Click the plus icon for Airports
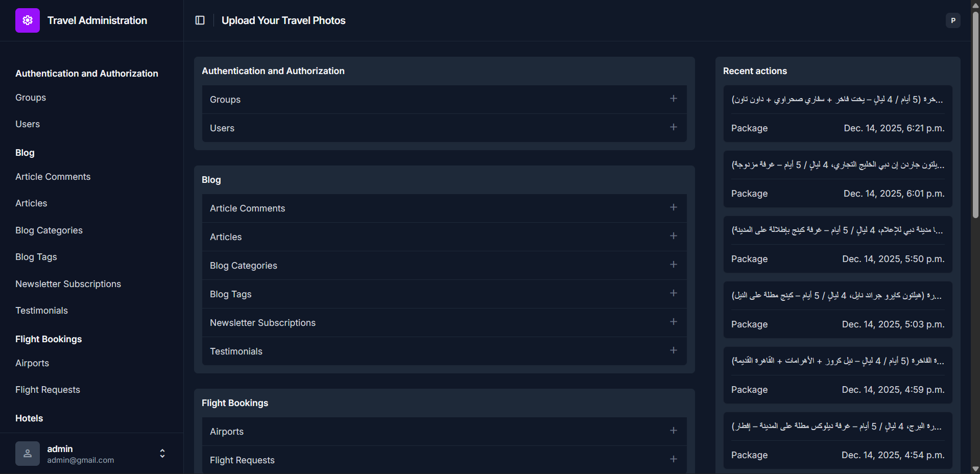The width and height of the screenshot is (980, 474). point(674,431)
